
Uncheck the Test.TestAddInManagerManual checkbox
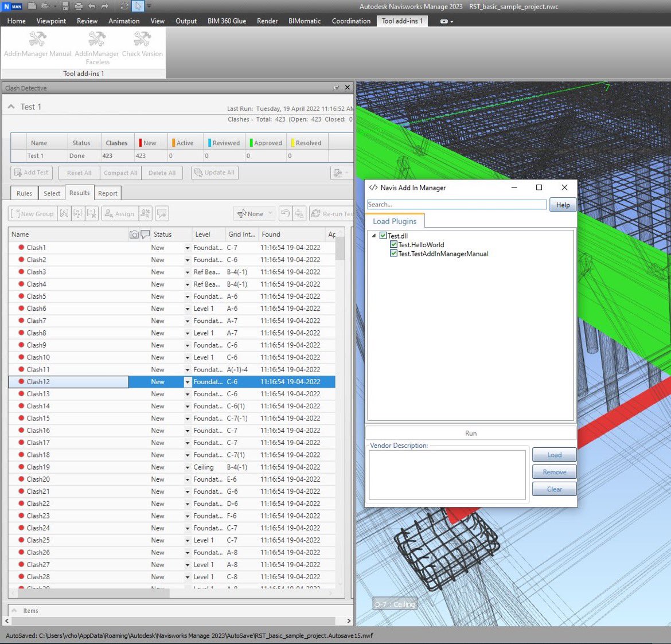point(393,253)
